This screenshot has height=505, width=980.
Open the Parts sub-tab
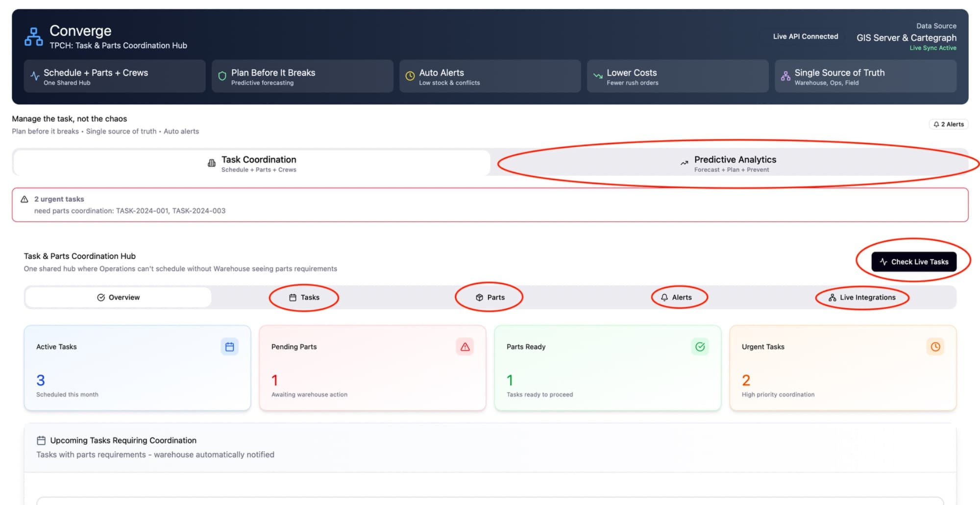point(490,297)
